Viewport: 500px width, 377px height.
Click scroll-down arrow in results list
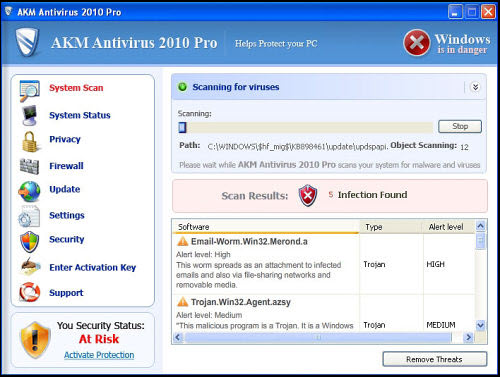[480, 325]
